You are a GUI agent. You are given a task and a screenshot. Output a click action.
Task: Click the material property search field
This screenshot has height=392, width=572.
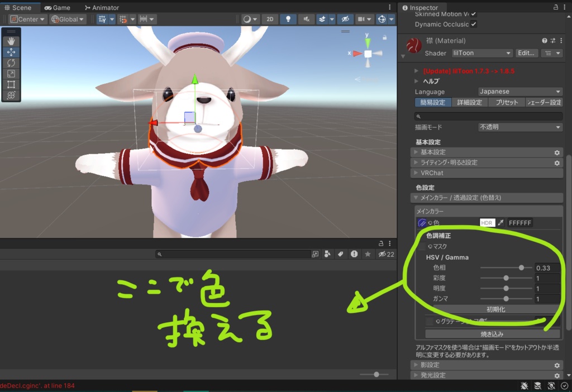coord(488,116)
